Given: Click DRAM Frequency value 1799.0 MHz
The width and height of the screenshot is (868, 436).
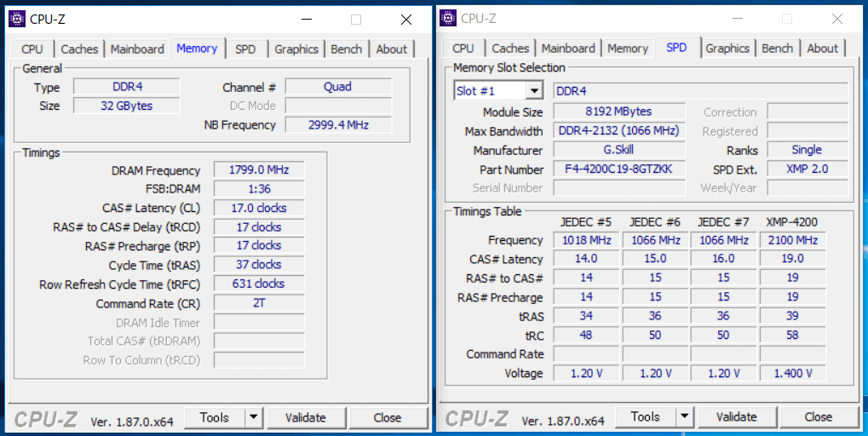Looking at the screenshot, I should click(x=259, y=169).
